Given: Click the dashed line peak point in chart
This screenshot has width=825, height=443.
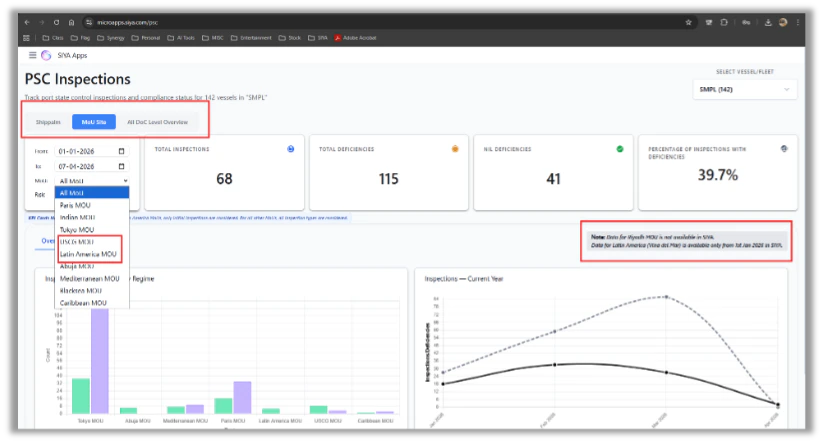Looking at the screenshot, I should (x=666, y=297).
